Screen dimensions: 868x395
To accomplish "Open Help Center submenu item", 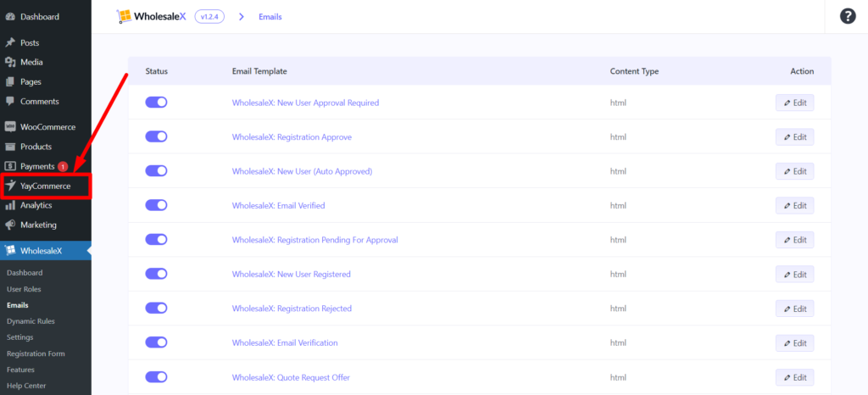I will tap(26, 386).
